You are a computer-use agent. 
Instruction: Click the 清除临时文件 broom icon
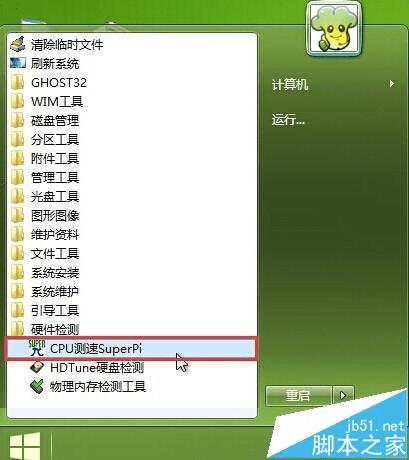point(18,44)
